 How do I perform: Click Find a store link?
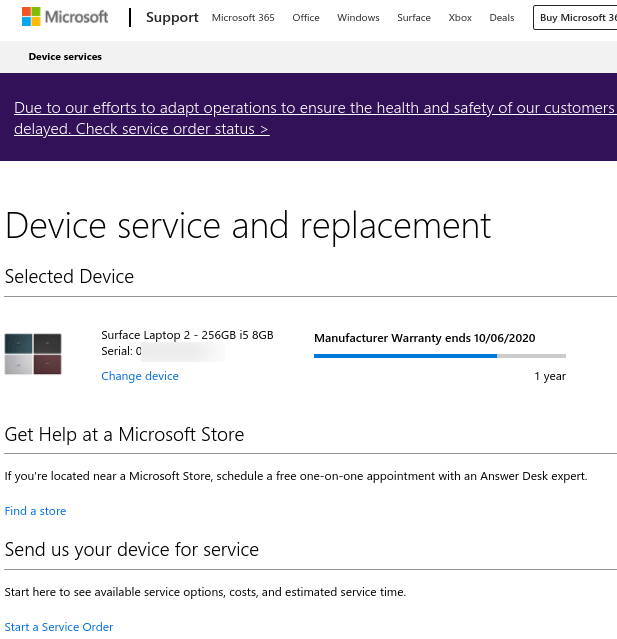point(35,511)
